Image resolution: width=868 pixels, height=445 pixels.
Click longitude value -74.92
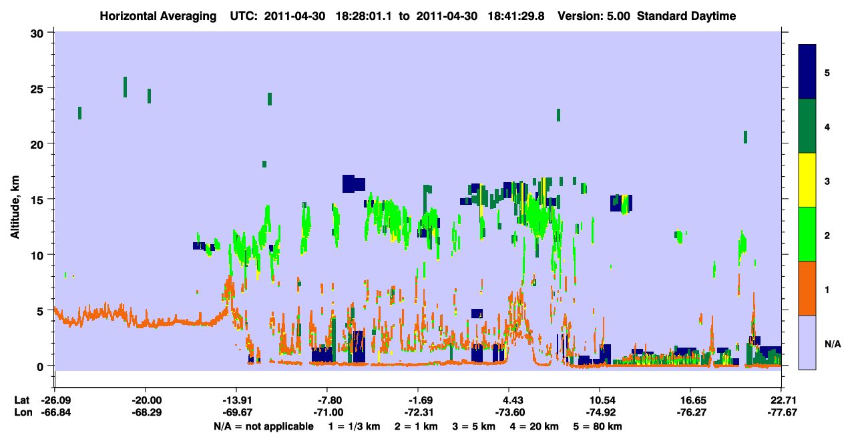[x=600, y=412]
